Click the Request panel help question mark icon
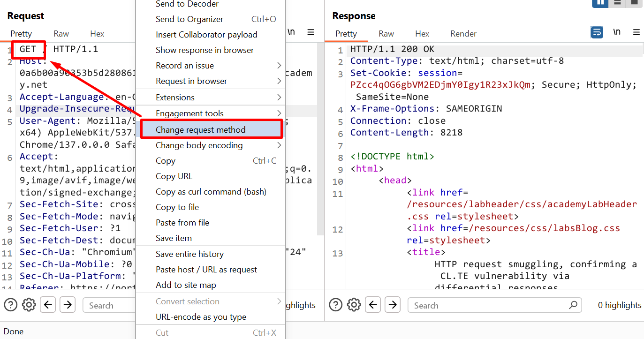The width and height of the screenshot is (644, 339). (x=11, y=305)
